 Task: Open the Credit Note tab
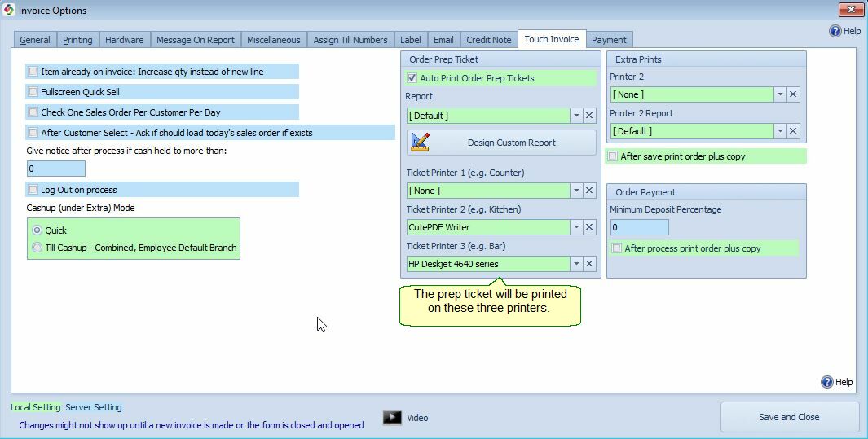point(489,40)
